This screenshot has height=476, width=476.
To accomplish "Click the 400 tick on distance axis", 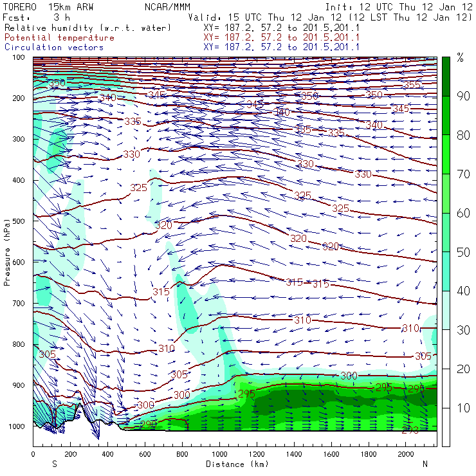I will tap(108, 454).
